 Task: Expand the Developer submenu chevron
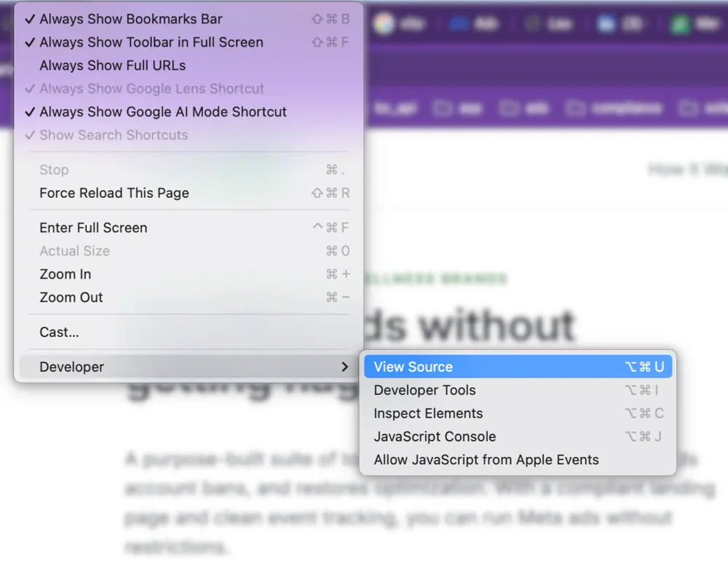[x=345, y=367]
